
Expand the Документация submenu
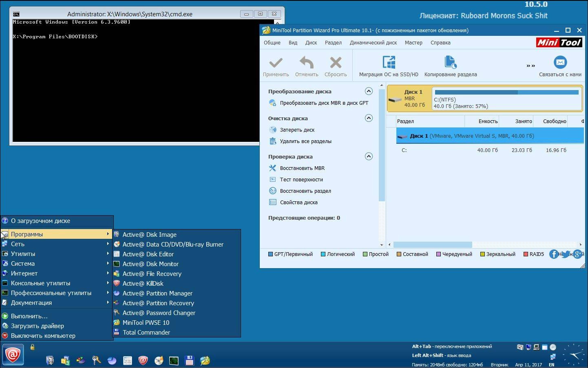57,302
